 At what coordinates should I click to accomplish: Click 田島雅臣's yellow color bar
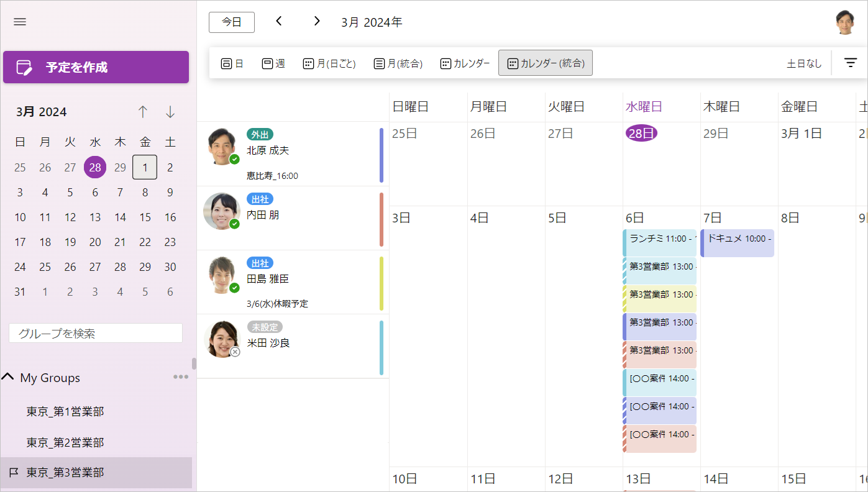[381, 282]
